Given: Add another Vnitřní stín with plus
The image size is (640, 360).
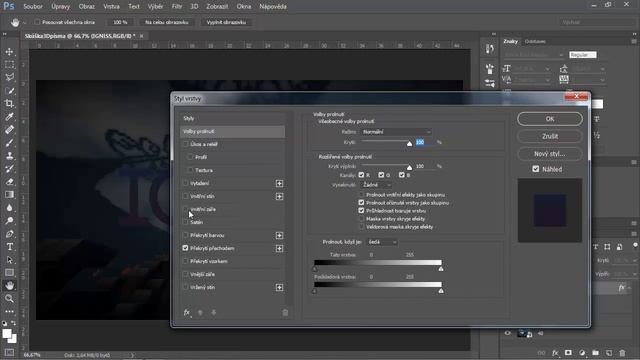Looking at the screenshot, I should click(x=279, y=197).
